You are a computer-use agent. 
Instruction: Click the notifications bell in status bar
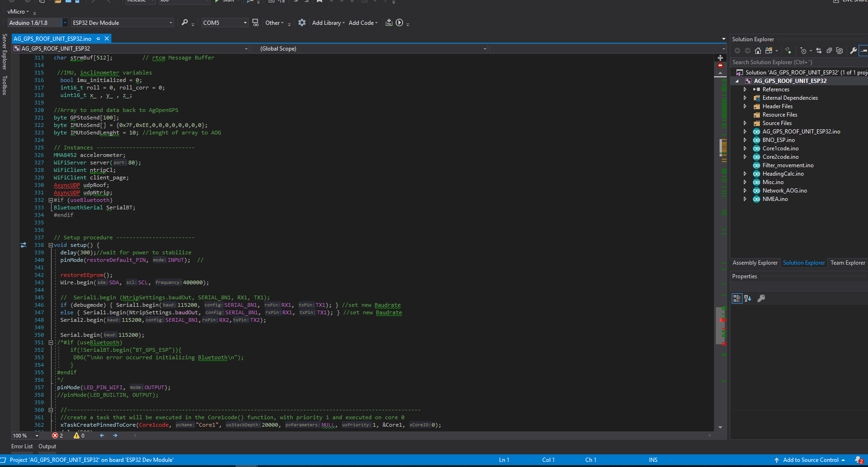859,460
